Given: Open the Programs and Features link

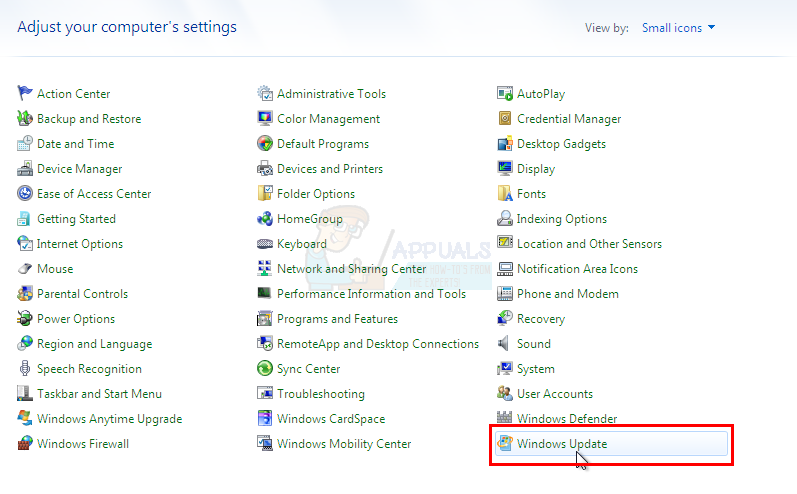Looking at the screenshot, I should (337, 319).
